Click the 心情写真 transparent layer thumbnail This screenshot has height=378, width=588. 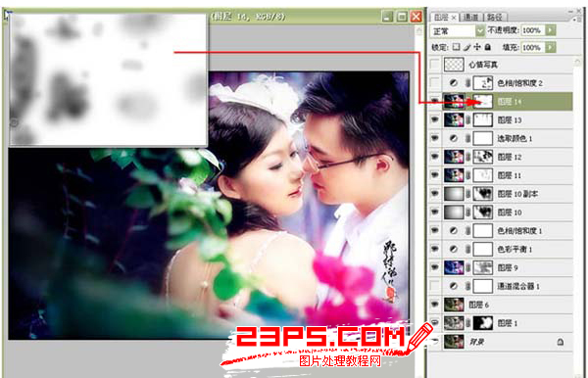454,65
